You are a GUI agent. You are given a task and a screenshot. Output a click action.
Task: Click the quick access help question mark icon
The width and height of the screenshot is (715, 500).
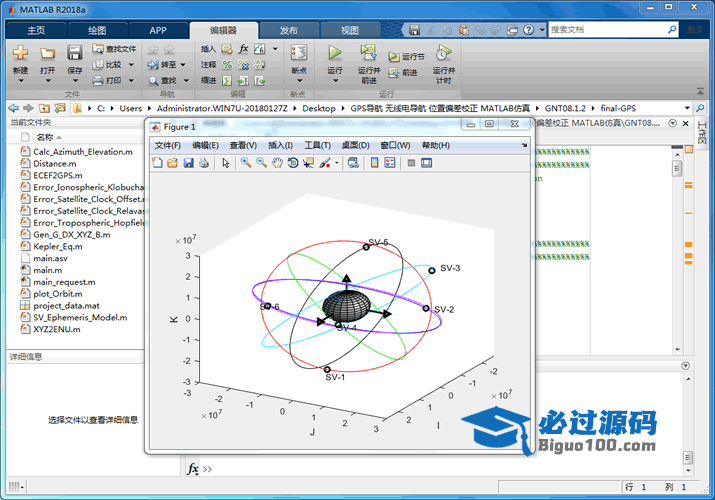528,30
